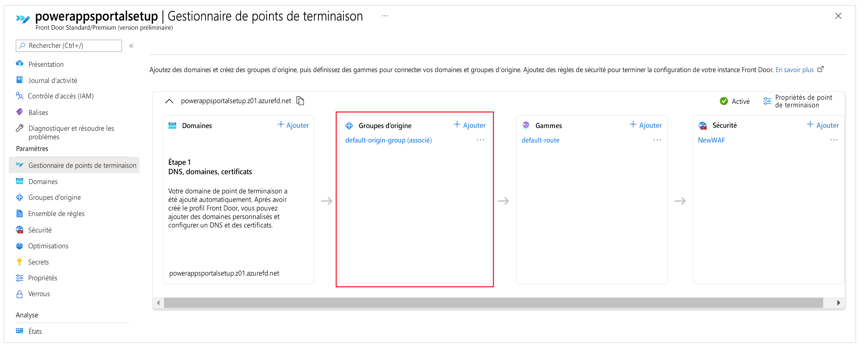This screenshot has height=353, width=868.
Task: Open default-route ellipsis menu
Action: 657,139
